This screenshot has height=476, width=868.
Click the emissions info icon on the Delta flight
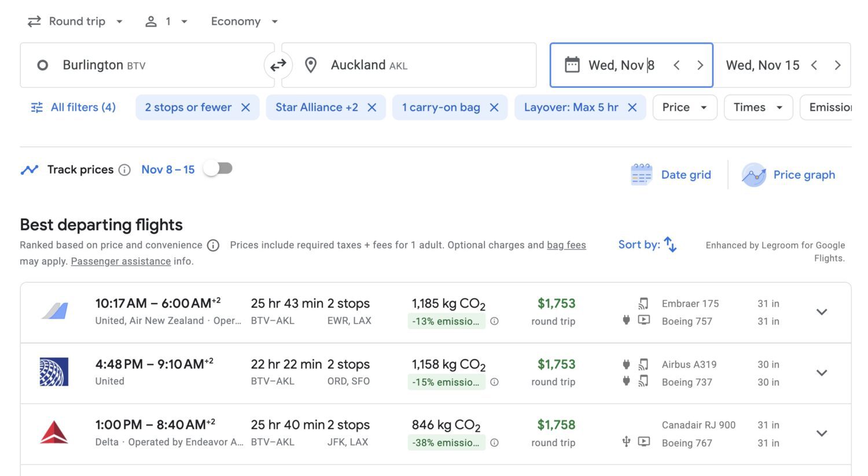494,442
